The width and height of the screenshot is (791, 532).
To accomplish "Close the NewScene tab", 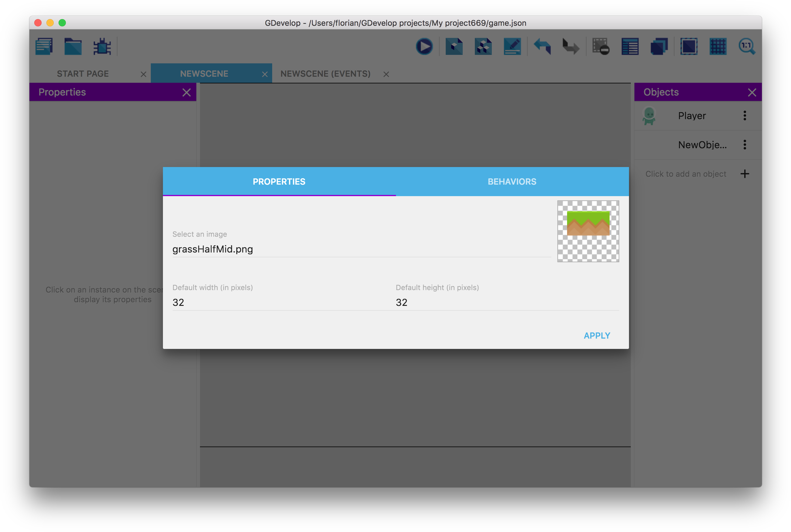I will coord(265,74).
